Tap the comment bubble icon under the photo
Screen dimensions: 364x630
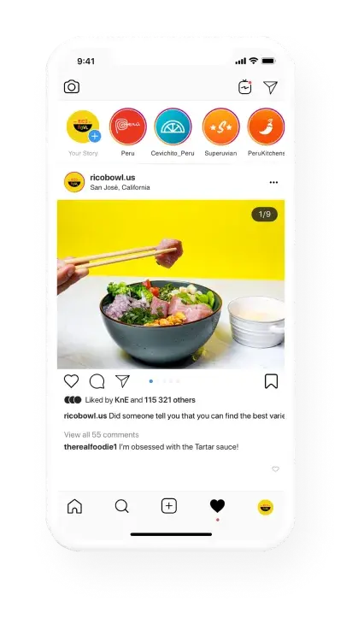coord(97,381)
